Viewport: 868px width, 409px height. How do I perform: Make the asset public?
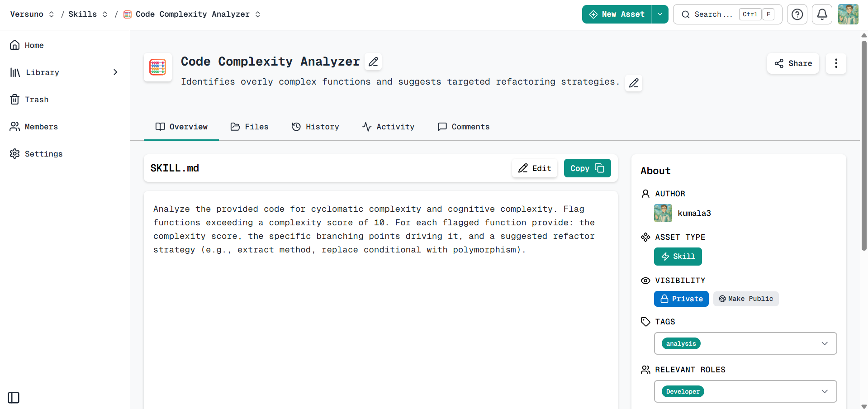[x=745, y=299]
